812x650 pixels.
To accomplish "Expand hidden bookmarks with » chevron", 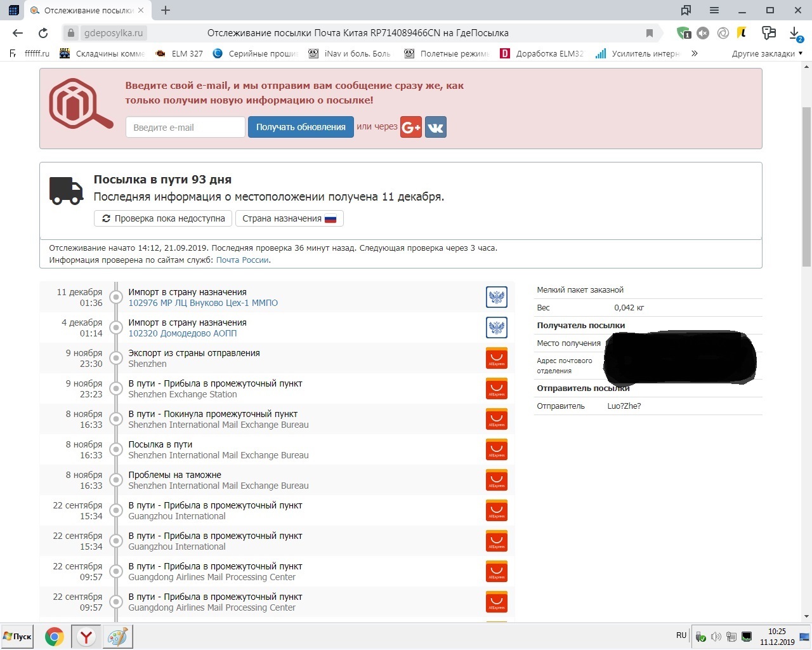I will click(x=695, y=53).
